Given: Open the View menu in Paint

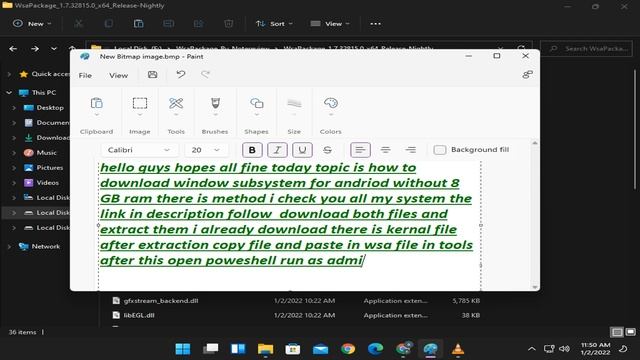Looking at the screenshot, I should click(x=118, y=76).
